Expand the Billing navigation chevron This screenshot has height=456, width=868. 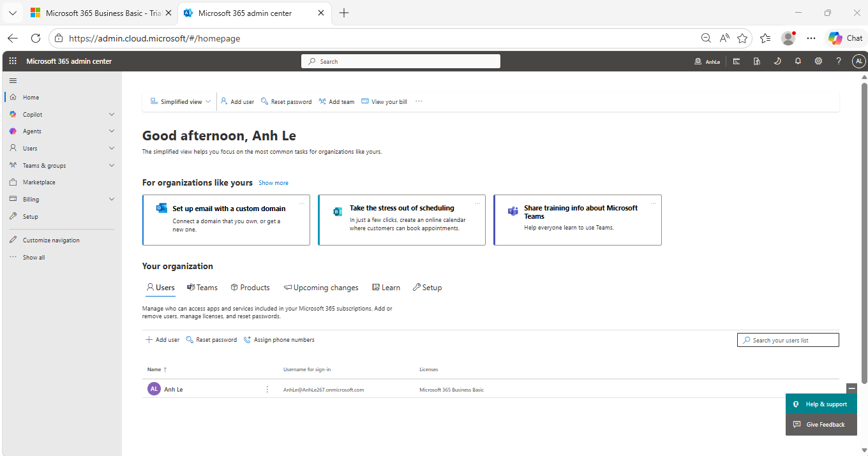(x=112, y=199)
